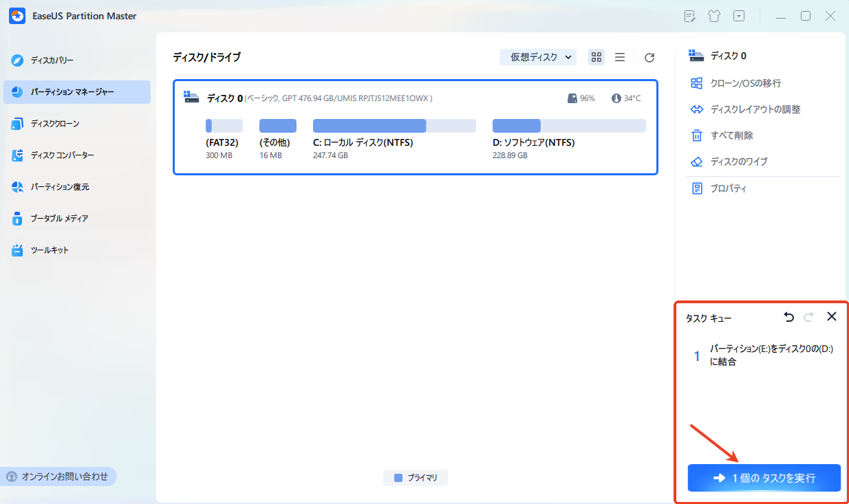Switch to grid view layout

597,58
